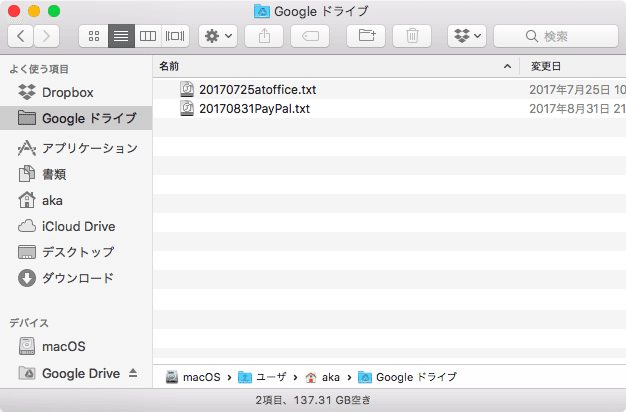
Task: Click aka in the path bar
Action: (x=322, y=377)
